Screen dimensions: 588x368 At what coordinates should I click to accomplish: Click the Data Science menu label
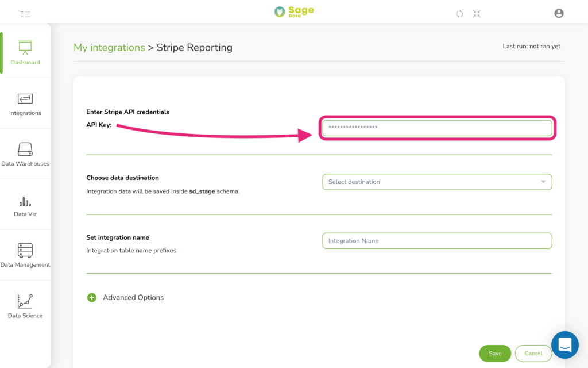tap(25, 316)
